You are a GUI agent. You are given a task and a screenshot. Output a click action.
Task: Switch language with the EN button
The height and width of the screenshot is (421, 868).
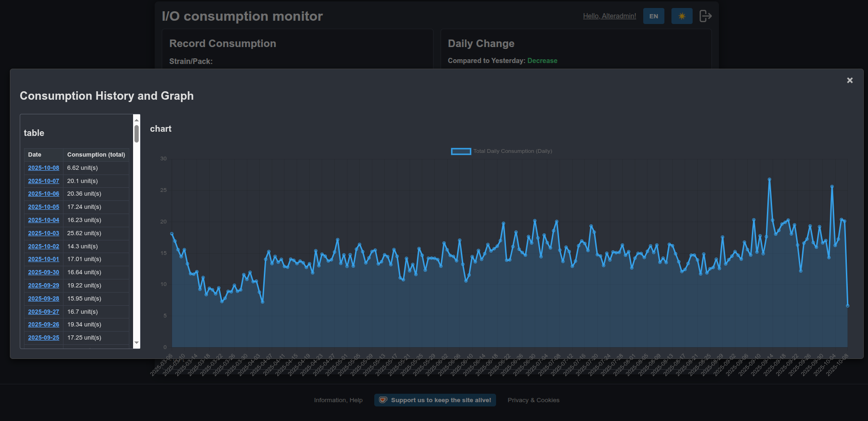654,16
